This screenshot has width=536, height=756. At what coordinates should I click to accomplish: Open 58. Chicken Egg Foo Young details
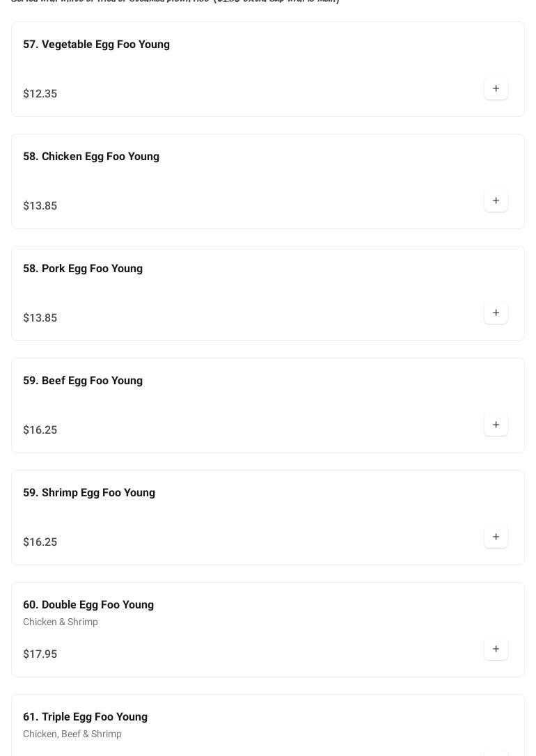91,157
